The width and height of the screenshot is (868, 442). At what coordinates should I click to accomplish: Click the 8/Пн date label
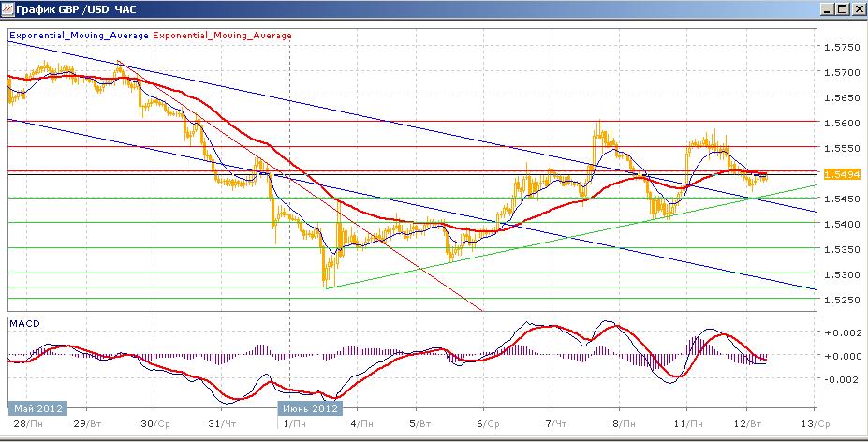coord(624,423)
